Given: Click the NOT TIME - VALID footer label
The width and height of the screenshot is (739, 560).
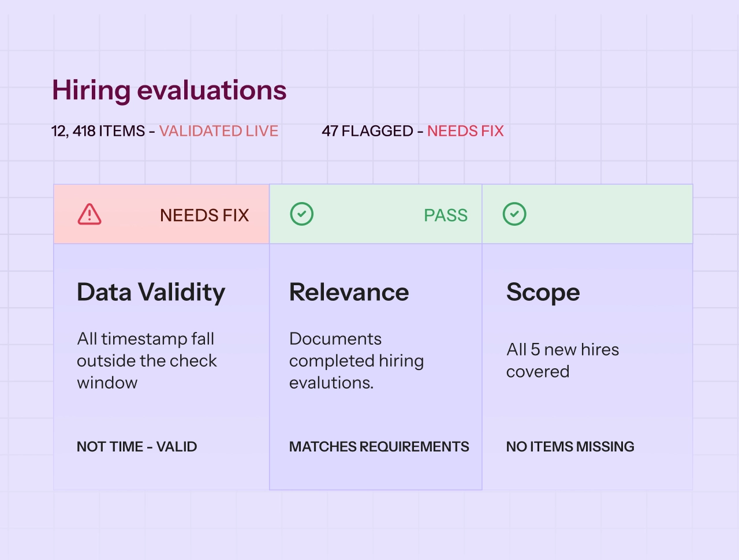Looking at the screenshot, I should (x=137, y=446).
